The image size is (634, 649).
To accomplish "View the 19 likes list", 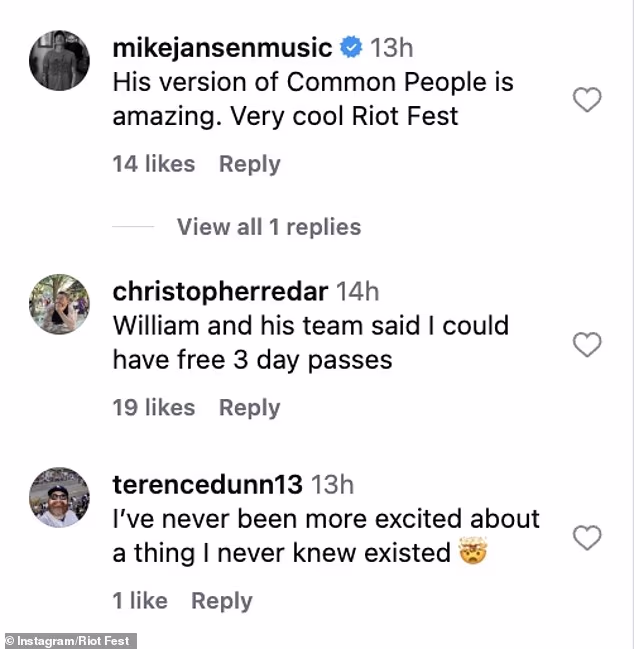I will point(154,408).
